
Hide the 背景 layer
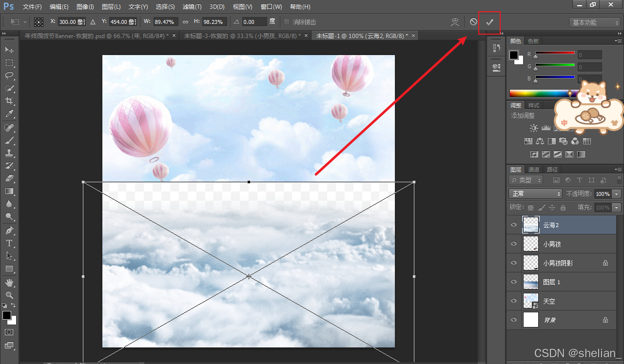pos(513,320)
